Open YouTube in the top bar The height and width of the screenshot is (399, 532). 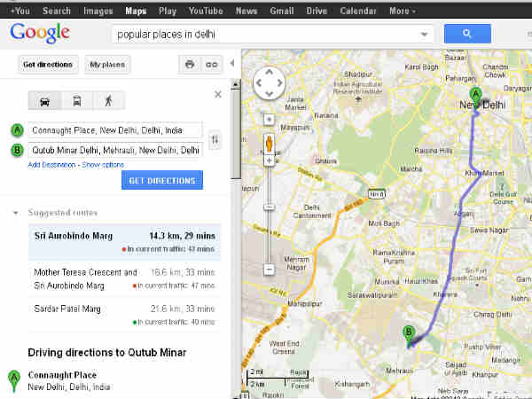pyautogui.click(x=206, y=11)
